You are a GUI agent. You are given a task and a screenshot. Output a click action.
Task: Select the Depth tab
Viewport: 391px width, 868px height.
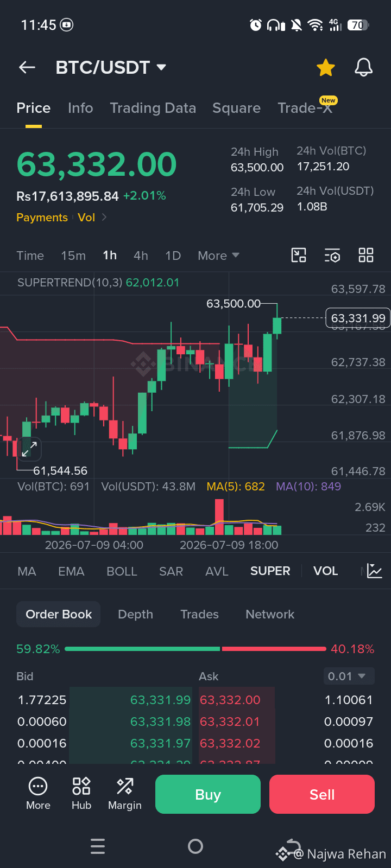[135, 614]
